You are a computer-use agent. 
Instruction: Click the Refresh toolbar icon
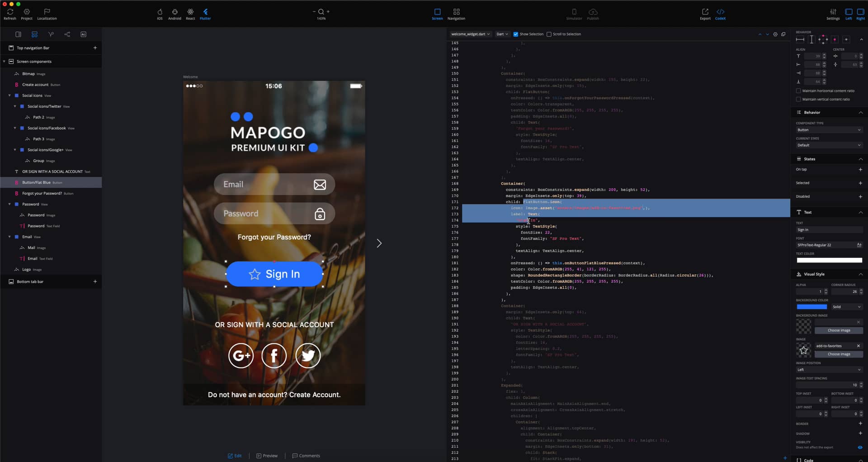(10, 14)
